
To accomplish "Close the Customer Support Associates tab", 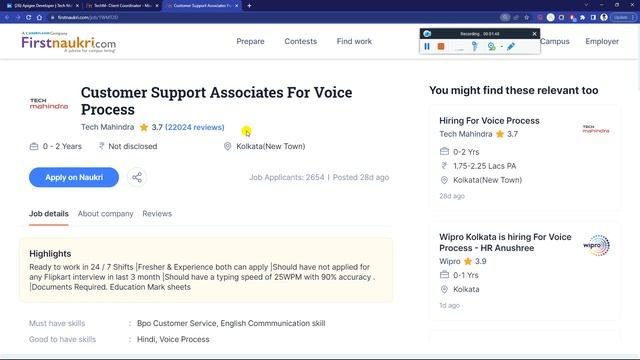I will 236,6.
